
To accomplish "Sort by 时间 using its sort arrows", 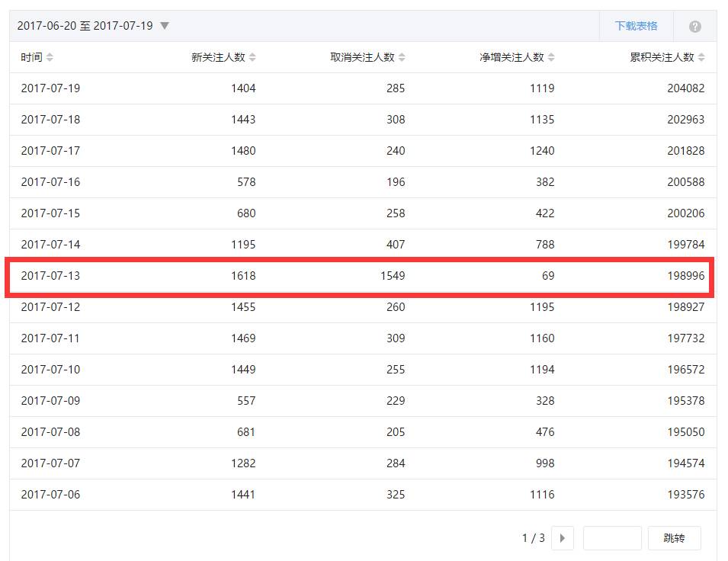I will [x=50, y=58].
